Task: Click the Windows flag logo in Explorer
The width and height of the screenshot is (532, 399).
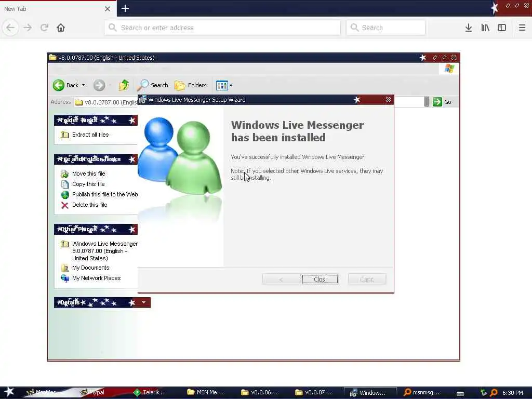Action: (x=449, y=69)
